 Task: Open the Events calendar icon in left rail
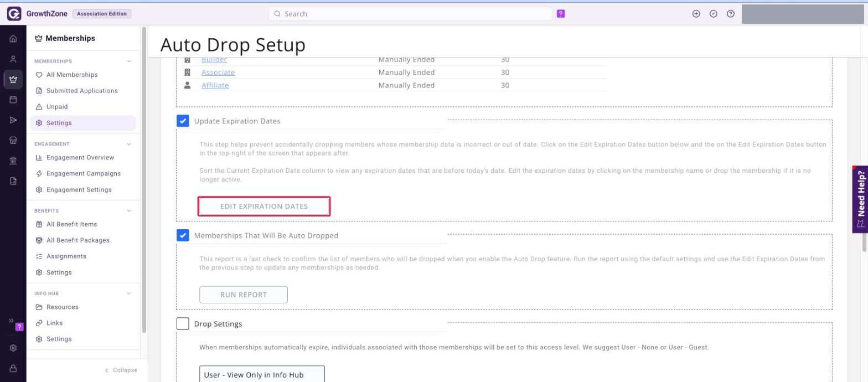click(x=13, y=100)
